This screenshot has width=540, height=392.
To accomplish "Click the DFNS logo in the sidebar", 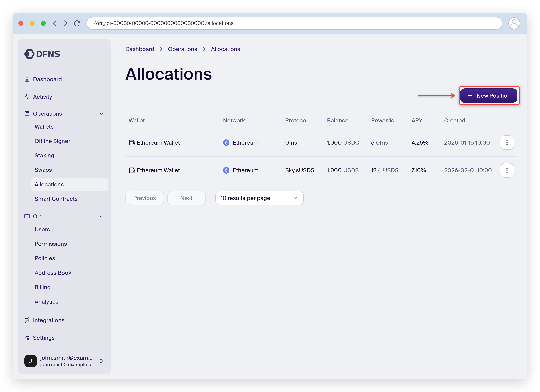I will (x=42, y=54).
